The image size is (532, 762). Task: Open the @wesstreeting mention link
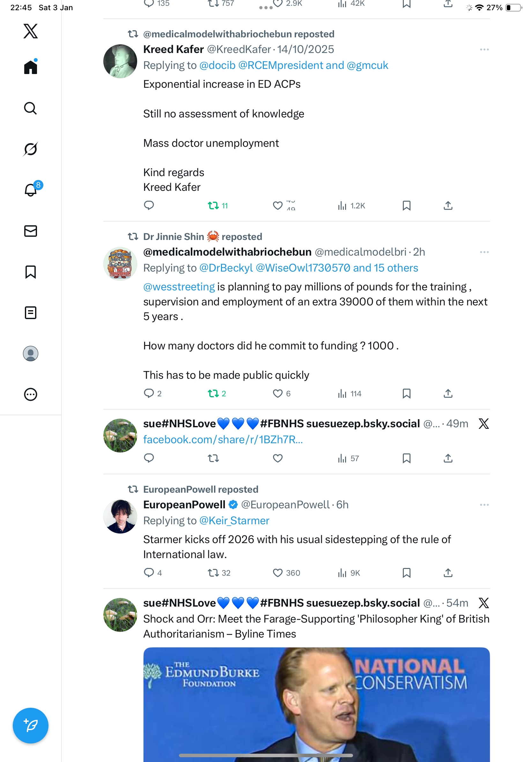click(x=179, y=287)
